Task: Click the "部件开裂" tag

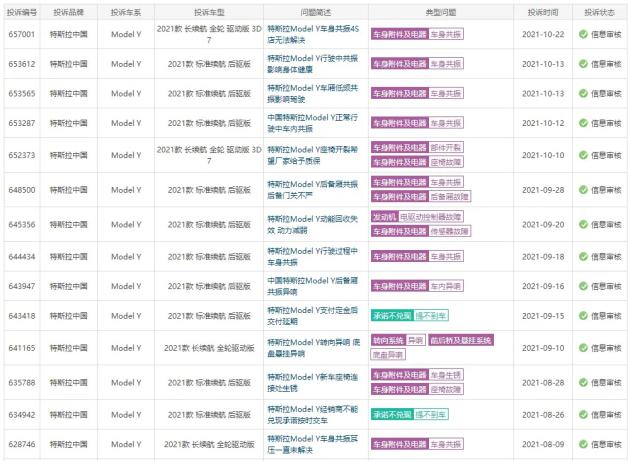Action: tap(446, 148)
